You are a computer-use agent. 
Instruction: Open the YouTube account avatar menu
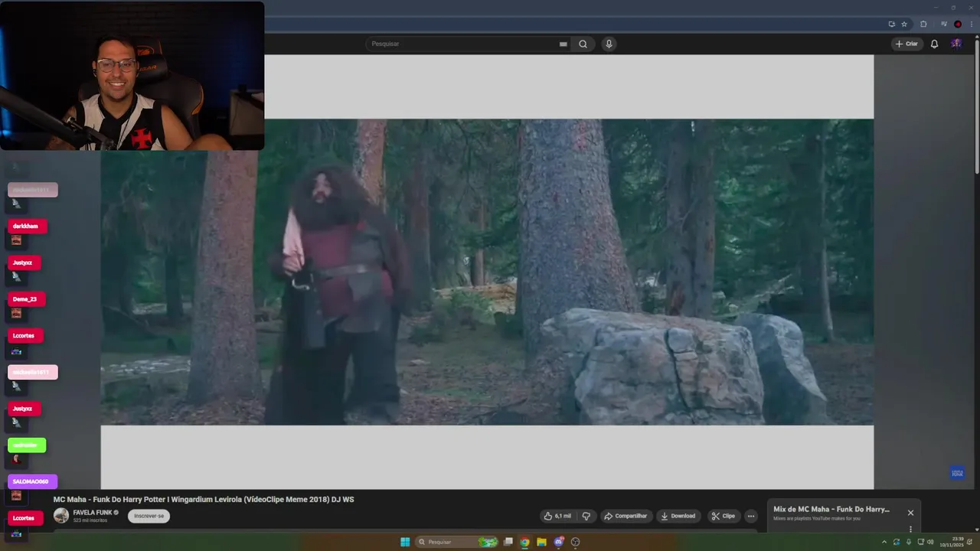[956, 44]
